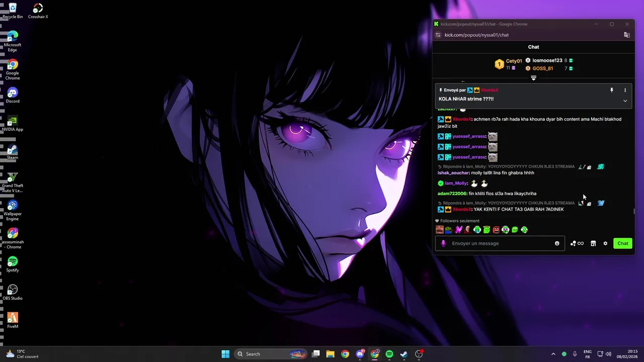This screenshot has width=644, height=362.
Task: Open OBS Studio desktop shortcut
Action: (x=13, y=292)
